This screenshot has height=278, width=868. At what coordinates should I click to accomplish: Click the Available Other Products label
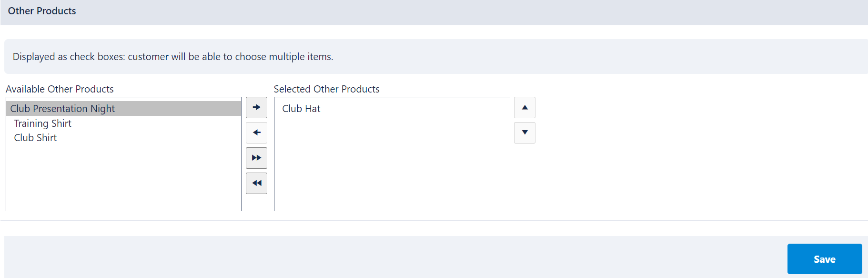pos(60,89)
